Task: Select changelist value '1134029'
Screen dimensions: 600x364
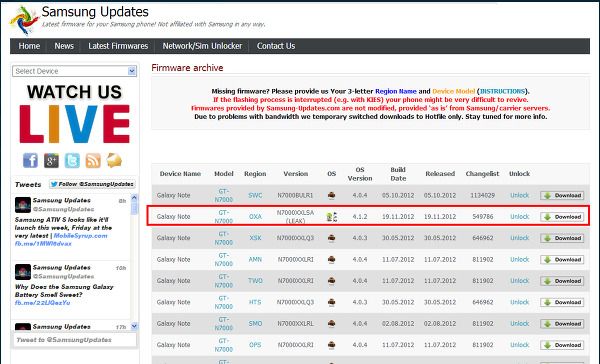Action: [x=483, y=195]
